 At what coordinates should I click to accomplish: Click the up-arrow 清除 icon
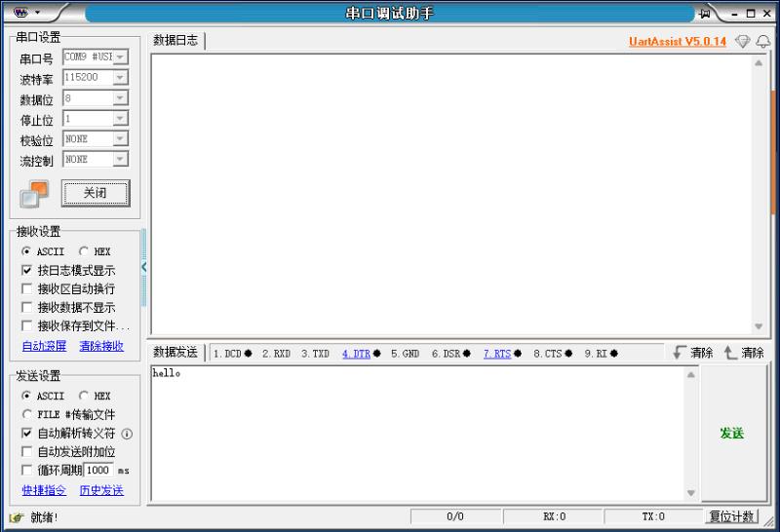(730, 353)
